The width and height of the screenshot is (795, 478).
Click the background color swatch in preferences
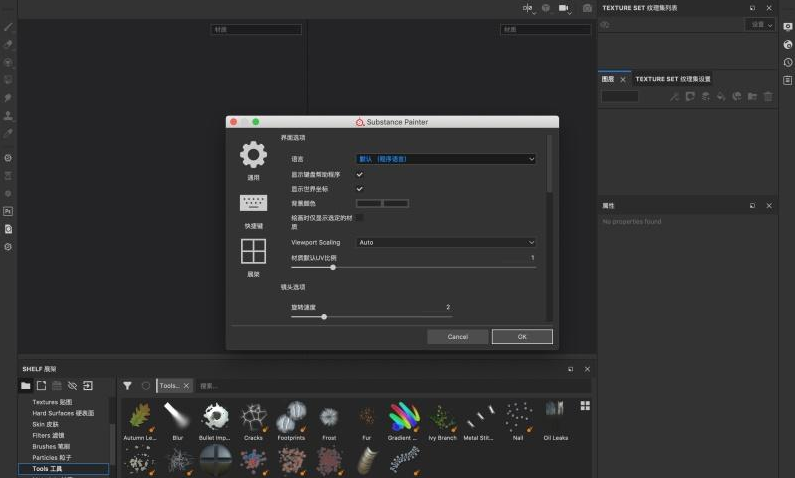point(382,203)
